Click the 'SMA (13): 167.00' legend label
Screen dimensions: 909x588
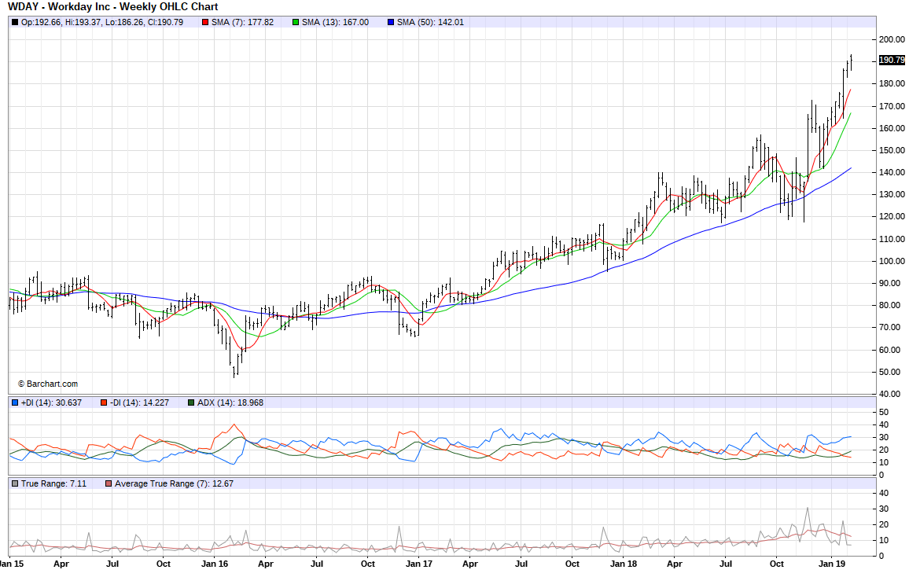point(335,23)
